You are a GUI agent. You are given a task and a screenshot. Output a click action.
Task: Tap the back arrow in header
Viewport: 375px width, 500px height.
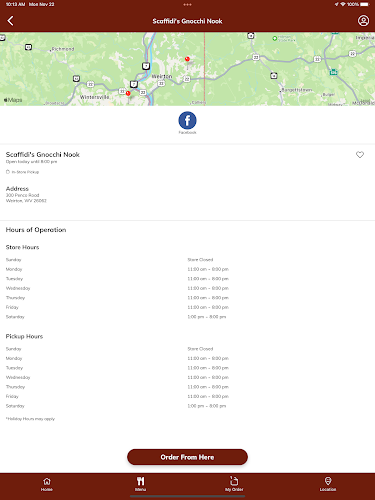pyautogui.click(x=10, y=21)
